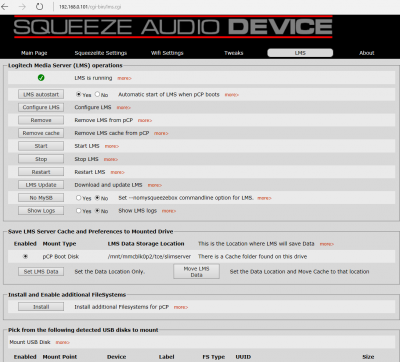
Task: Click the browser back arrow icon
Action: (5, 7)
